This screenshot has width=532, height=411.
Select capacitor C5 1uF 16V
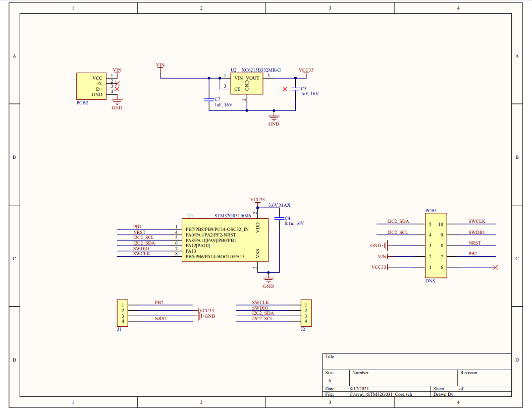[295, 90]
